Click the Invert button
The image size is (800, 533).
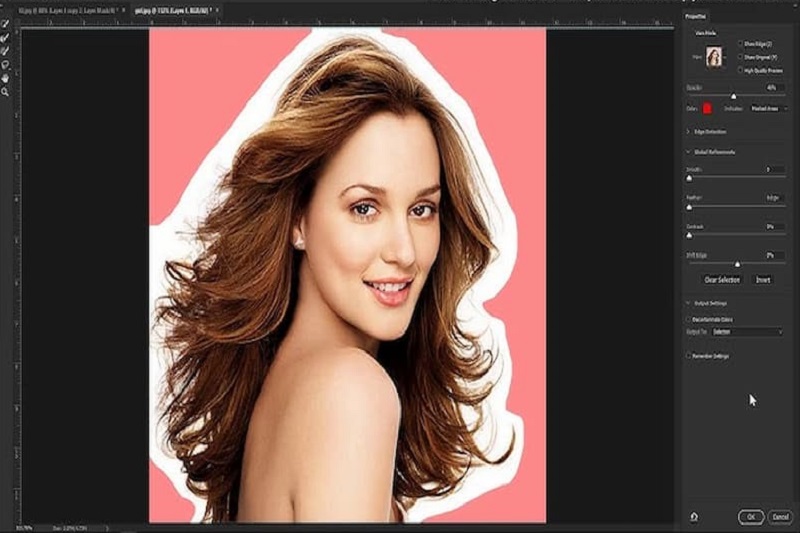click(x=763, y=280)
